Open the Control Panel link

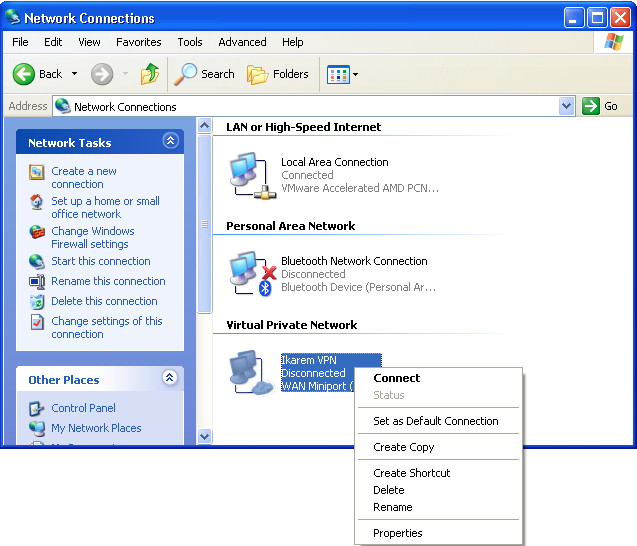pos(83,408)
